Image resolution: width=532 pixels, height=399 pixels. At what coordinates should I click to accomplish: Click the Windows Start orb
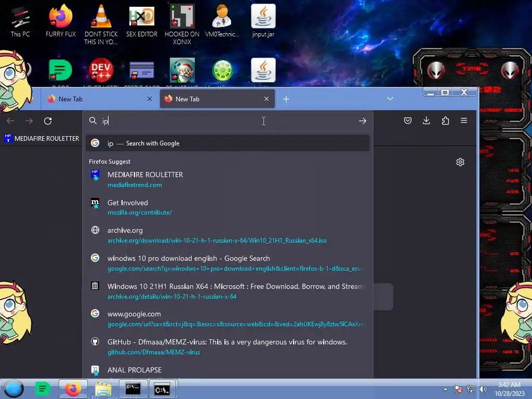click(14, 389)
